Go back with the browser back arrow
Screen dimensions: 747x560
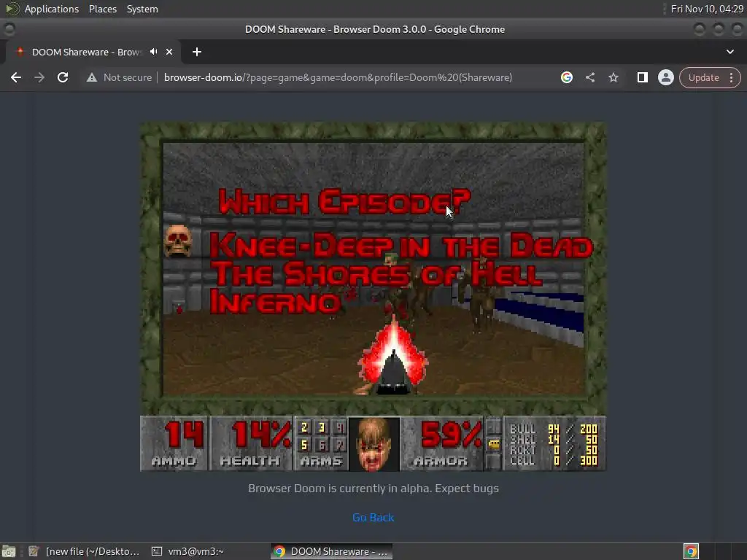16,77
